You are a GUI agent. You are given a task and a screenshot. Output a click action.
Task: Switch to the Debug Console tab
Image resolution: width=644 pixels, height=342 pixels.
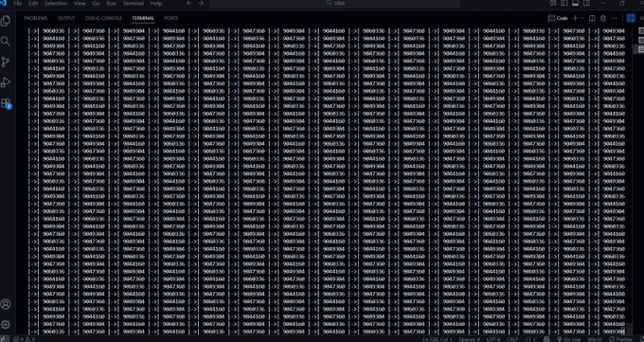[x=103, y=18]
